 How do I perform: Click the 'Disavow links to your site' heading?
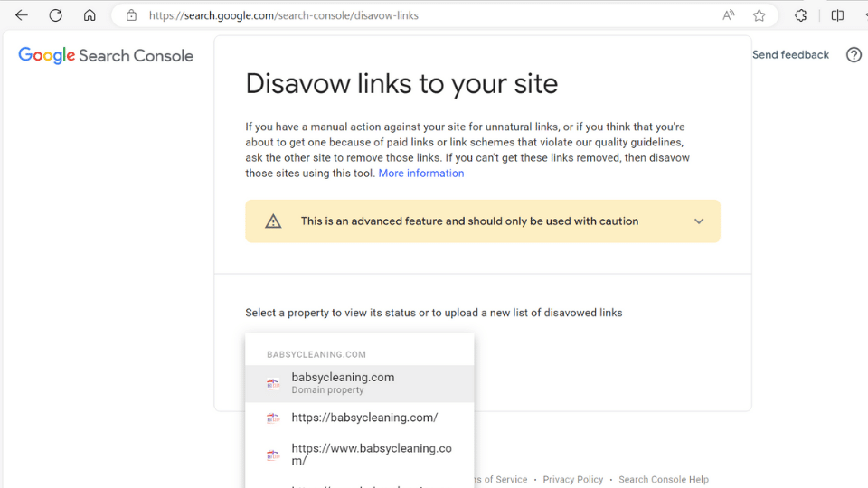(x=401, y=84)
